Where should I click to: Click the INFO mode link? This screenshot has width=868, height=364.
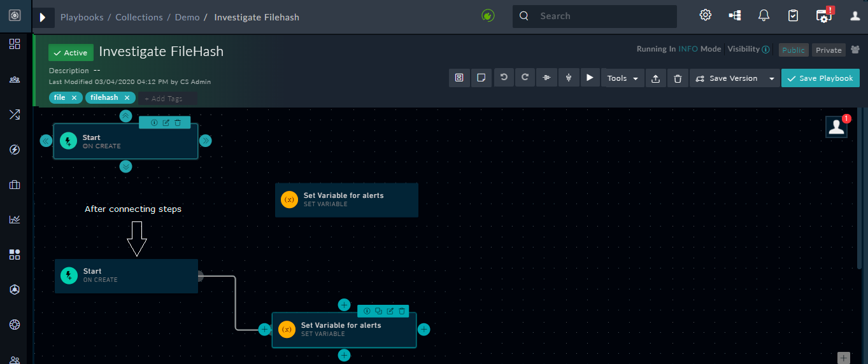(688, 49)
